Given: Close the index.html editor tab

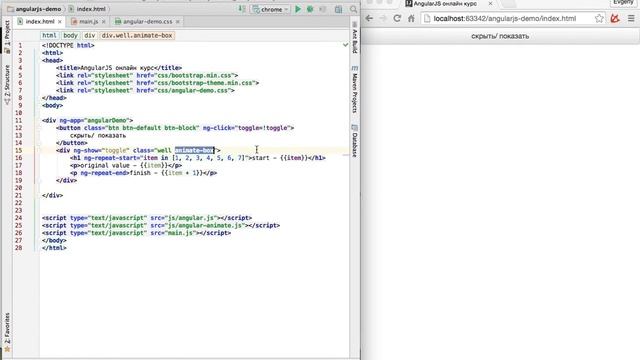Looking at the screenshot, I should tap(60, 22).
